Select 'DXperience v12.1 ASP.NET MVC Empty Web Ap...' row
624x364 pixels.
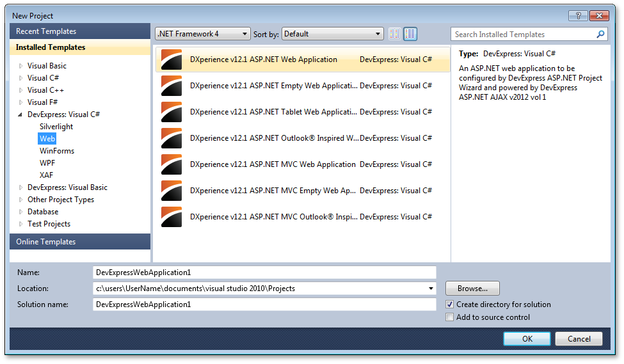pyautogui.click(x=303, y=191)
